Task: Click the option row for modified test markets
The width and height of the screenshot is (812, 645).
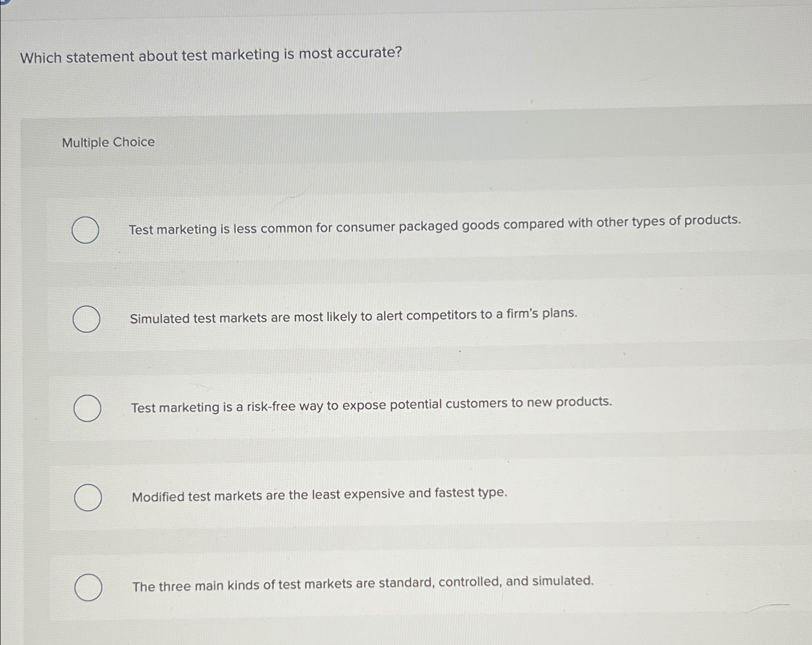Action: click(319, 494)
